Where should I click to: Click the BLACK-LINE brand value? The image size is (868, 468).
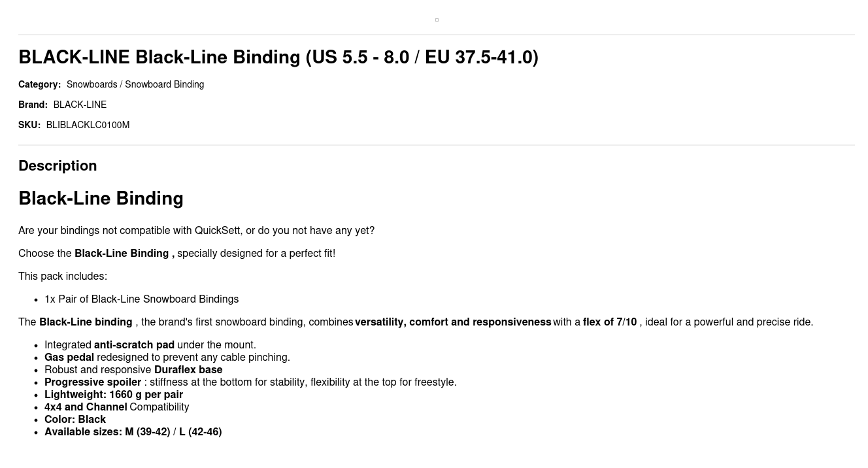[80, 105]
